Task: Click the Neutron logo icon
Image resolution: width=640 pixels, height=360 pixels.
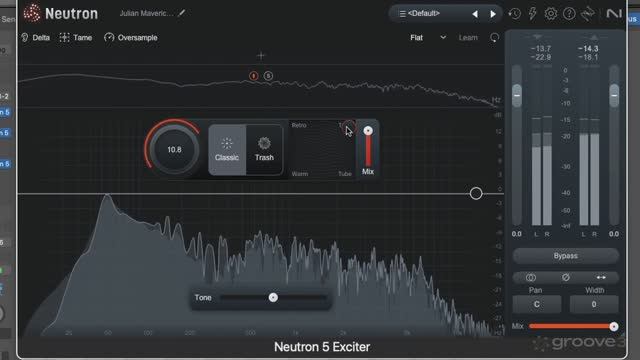Action: [32, 13]
